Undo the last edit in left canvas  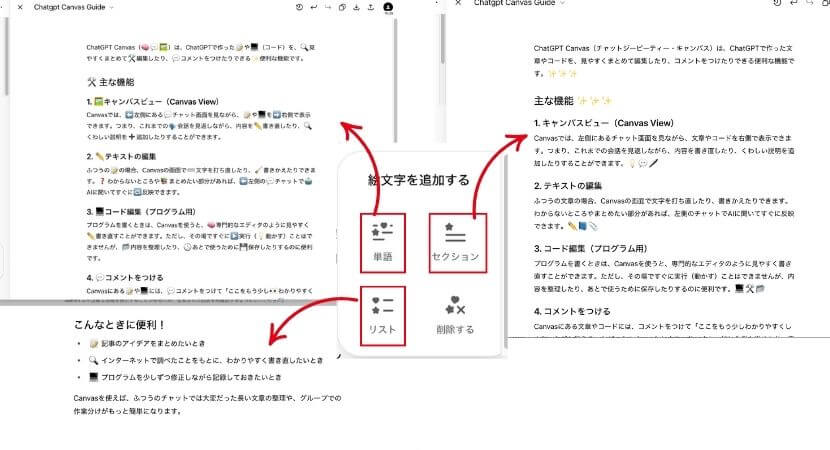313,7
